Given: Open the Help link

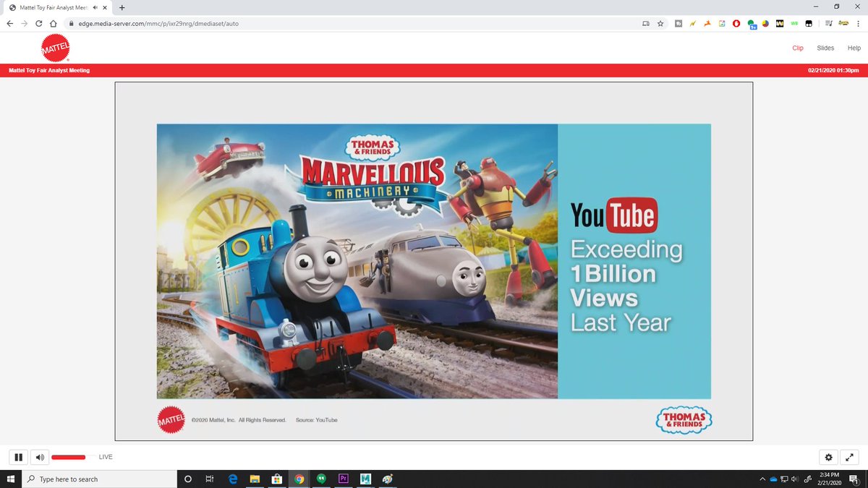Looking at the screenshot, I should (854, 48).
